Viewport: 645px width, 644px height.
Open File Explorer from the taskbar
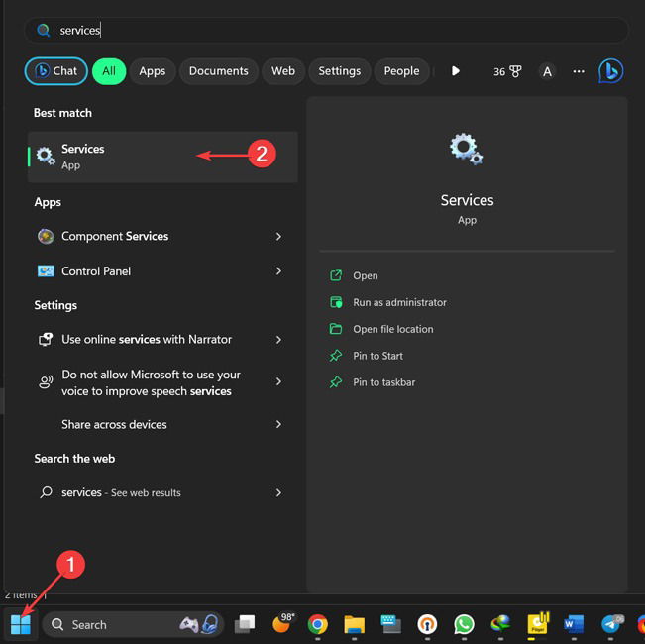click(354, 624)
